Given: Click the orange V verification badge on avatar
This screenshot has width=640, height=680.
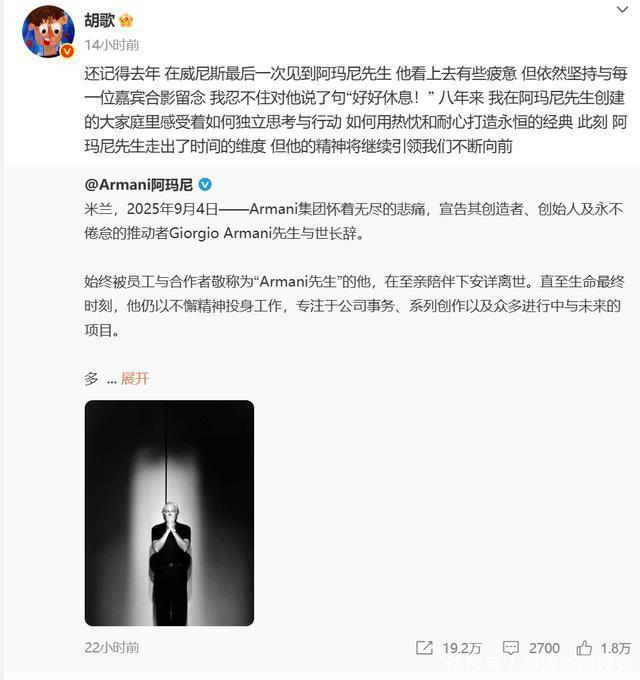Looking at the screenshot, I should [67, 51].
